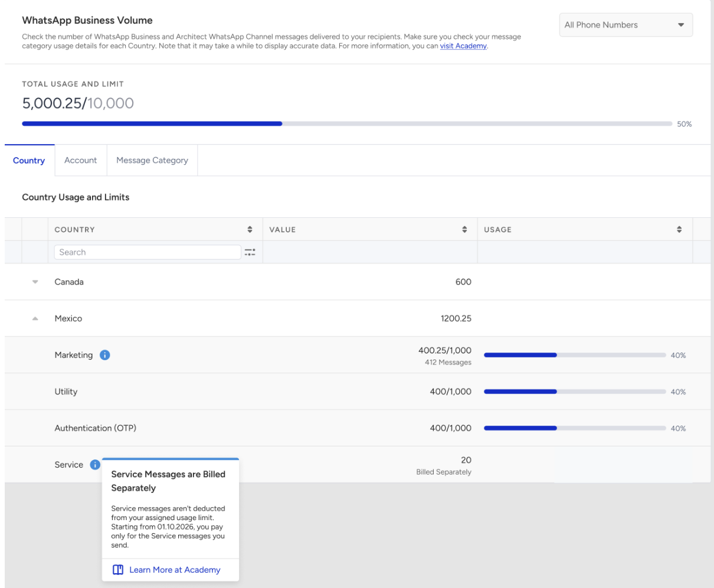The height and width of the screenshot is (588, 714).
Task: Switch to the Account tab
Action: coord(81,160)
